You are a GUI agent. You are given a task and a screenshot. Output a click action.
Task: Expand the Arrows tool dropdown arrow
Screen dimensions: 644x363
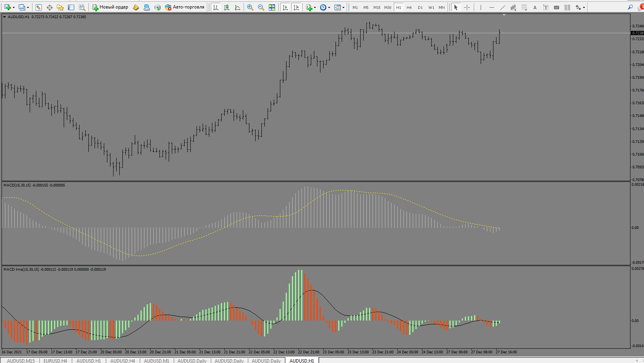[x=584, y=7]
